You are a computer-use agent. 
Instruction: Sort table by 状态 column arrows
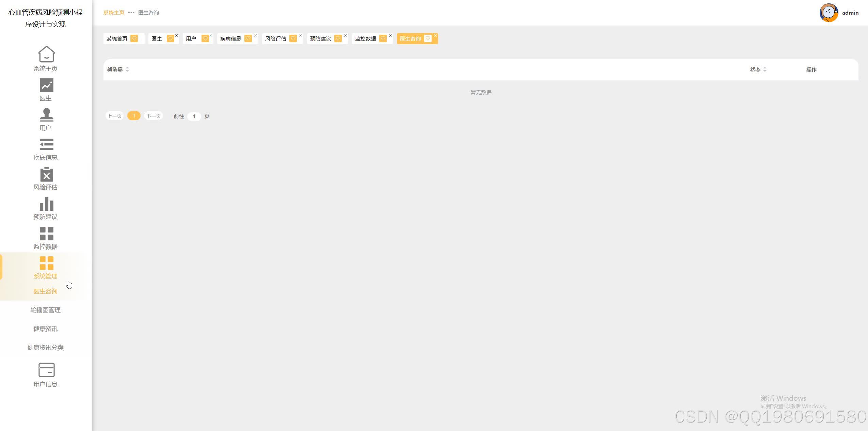(x=765, y=69)
